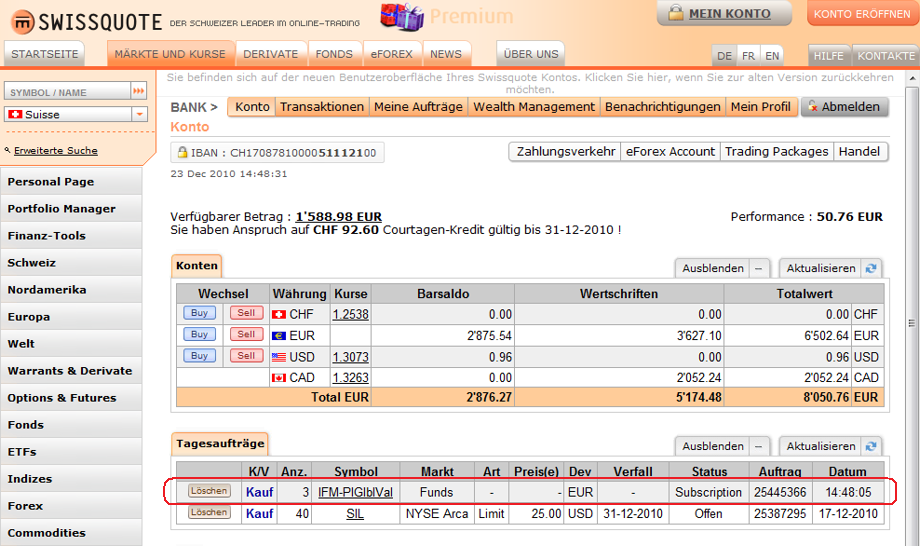920x546 pixels.
Task: Open the SIL symbol link
Action: coord(355,514)
